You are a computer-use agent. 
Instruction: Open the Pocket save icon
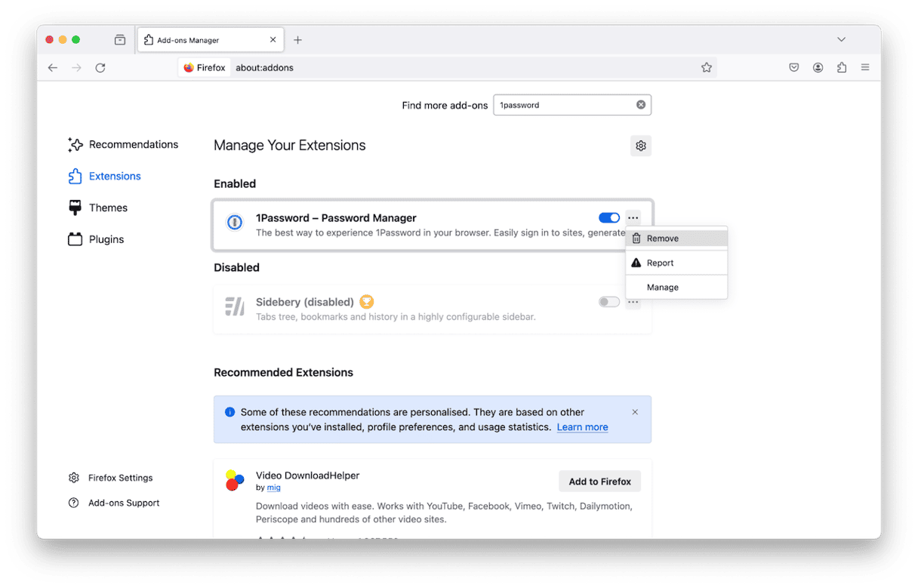point(794,68)
